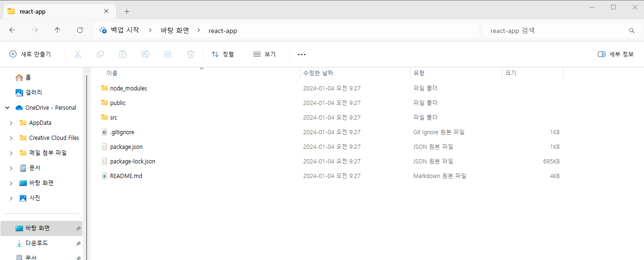Open the See more ellipsis menu
The width and height of the screenshot is (644, 260).
click(302, 54)
